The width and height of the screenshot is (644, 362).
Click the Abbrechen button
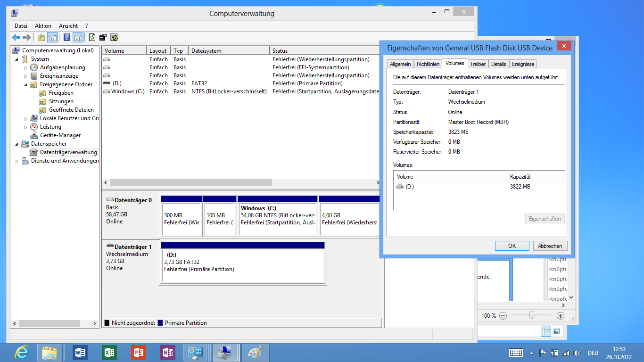[550, 246]
